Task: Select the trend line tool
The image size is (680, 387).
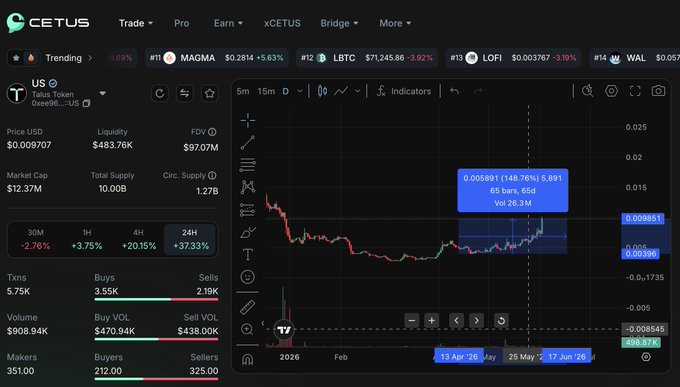Action: 248,142
